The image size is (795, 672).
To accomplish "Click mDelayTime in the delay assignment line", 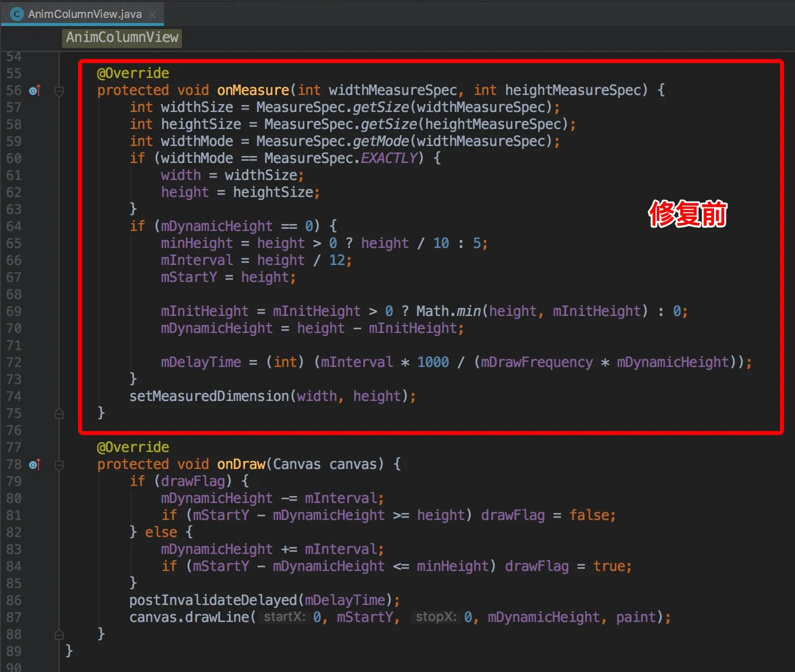I will click(201, 362).
